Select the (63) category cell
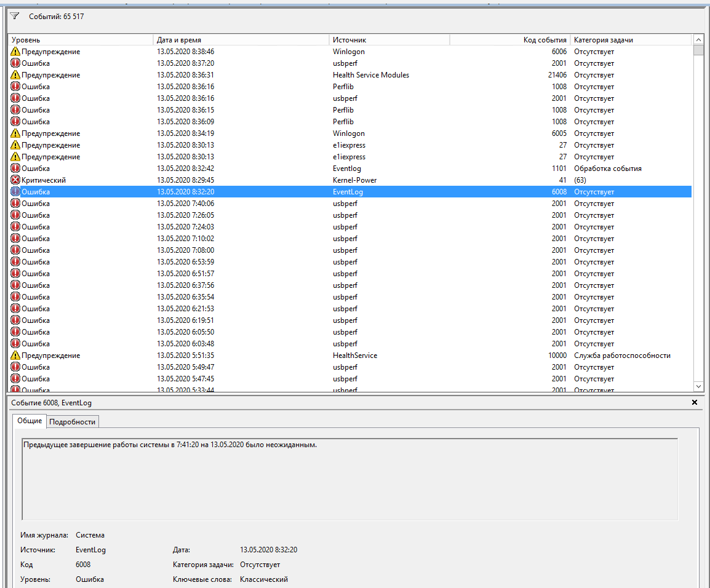Viewport: 710px width, 588px height. tap(580, 180)
